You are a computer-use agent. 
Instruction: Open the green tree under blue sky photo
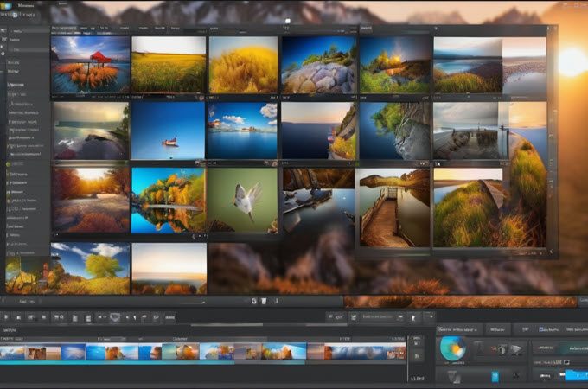coord(91,268)
